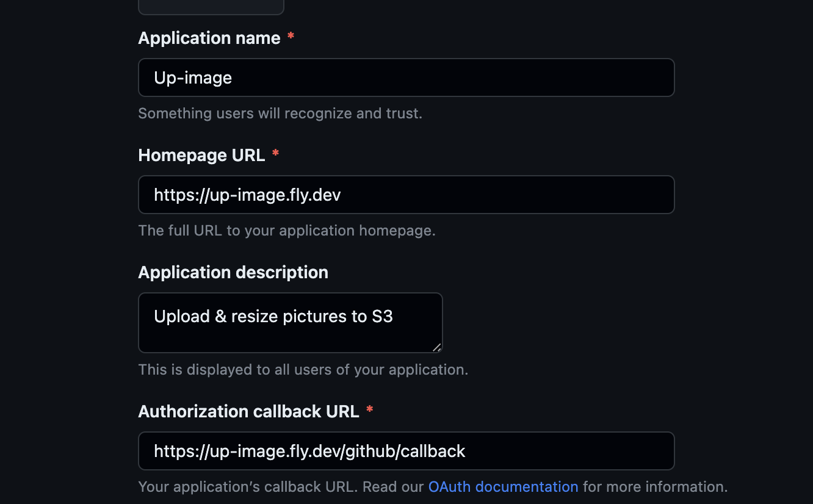Image resolution: width=813 pixels, height=504 pixels.
Task: Click the Homepage URL label
Action: coord(202,155)
